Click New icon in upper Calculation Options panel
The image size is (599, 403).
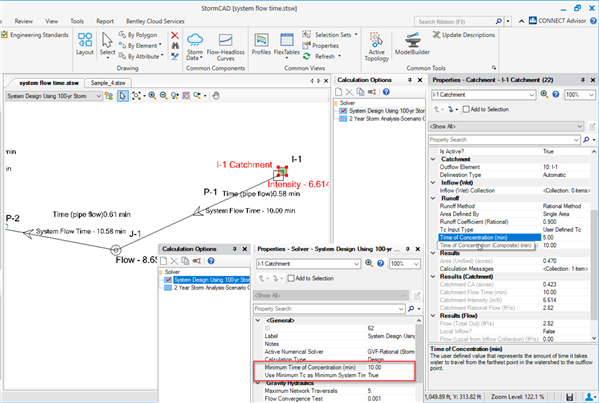[x=338, y=92]
